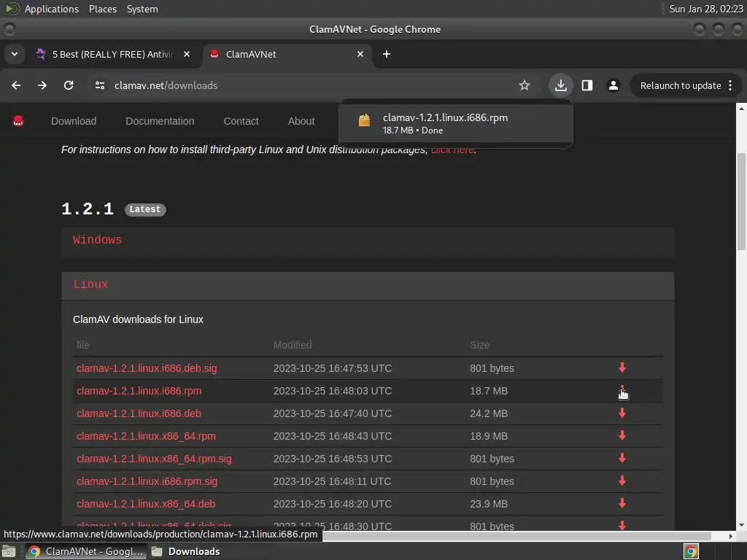Close the ClamAVNet tab
Image resolution: width=747 pixels, height=560 pixels.
360,54
